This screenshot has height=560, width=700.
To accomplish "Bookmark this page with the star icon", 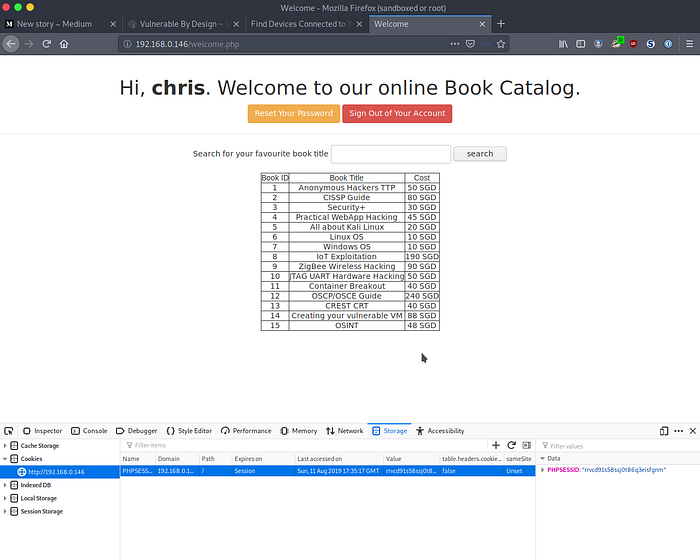I will click(501, 44).
